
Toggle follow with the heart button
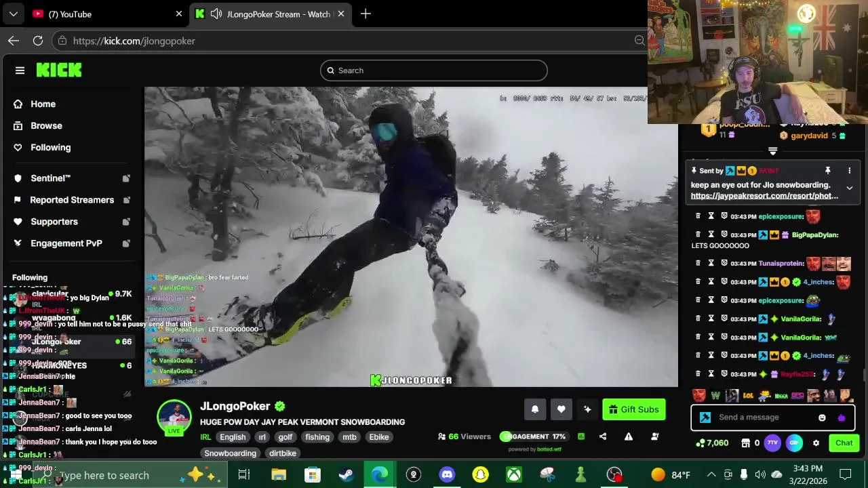(561, 409)
